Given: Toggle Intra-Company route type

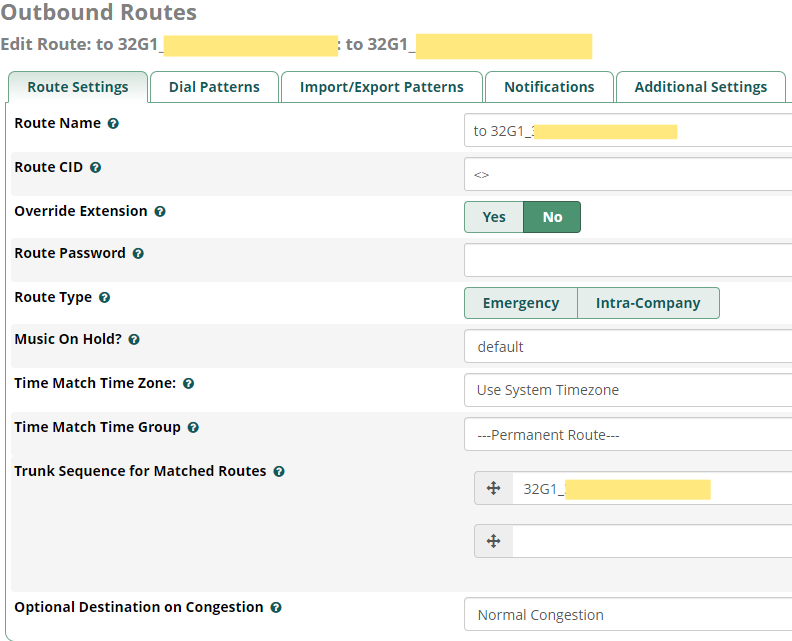Looking at the screenshot, I should point(648,303).
